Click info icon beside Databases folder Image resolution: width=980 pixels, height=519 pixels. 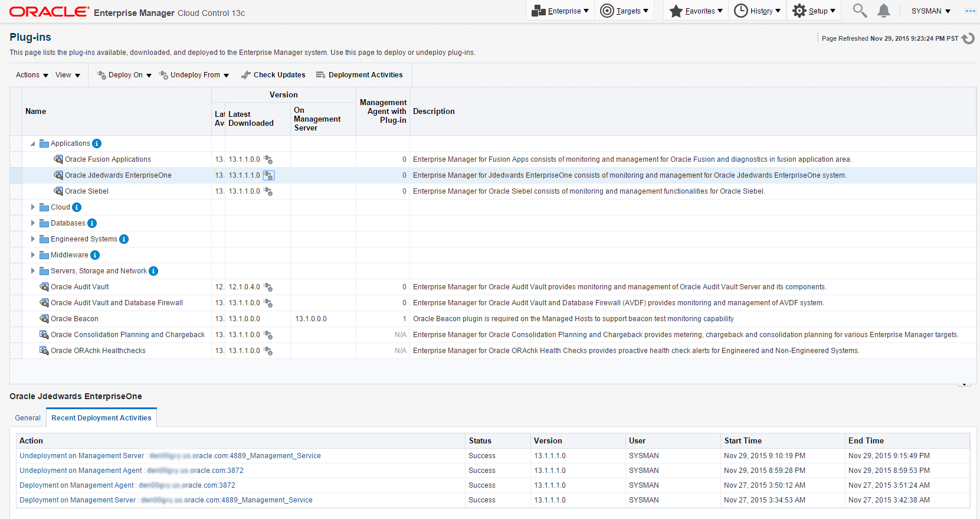point(92,223)
